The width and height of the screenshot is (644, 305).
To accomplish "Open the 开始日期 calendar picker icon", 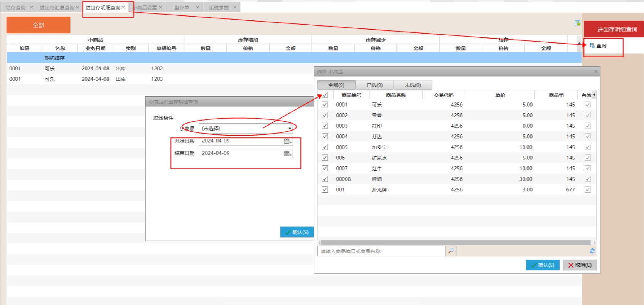I will coord(287,141).
